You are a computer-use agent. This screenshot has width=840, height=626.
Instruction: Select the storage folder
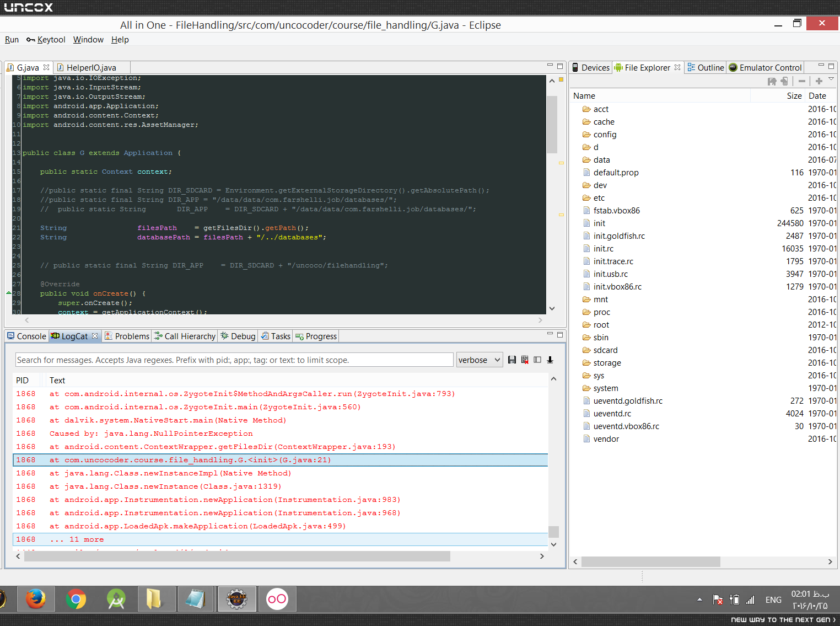pyautogui.click(x=607, y=363)
